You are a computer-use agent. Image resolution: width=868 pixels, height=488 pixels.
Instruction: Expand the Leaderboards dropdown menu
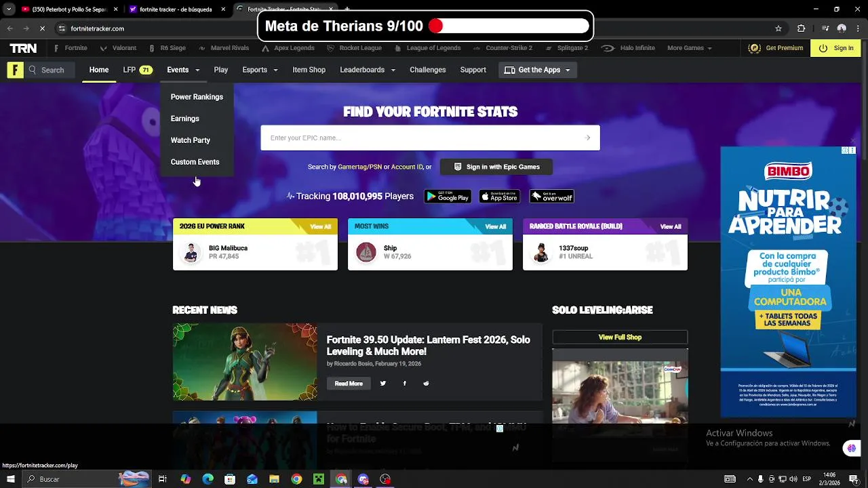pyautogui.click(x=368, y=70)
